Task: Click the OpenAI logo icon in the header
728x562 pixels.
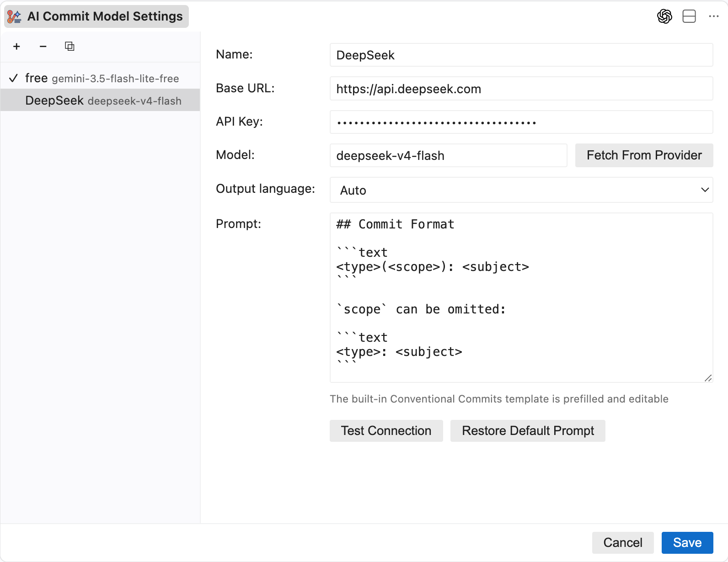Action: (x=664, y=16)
